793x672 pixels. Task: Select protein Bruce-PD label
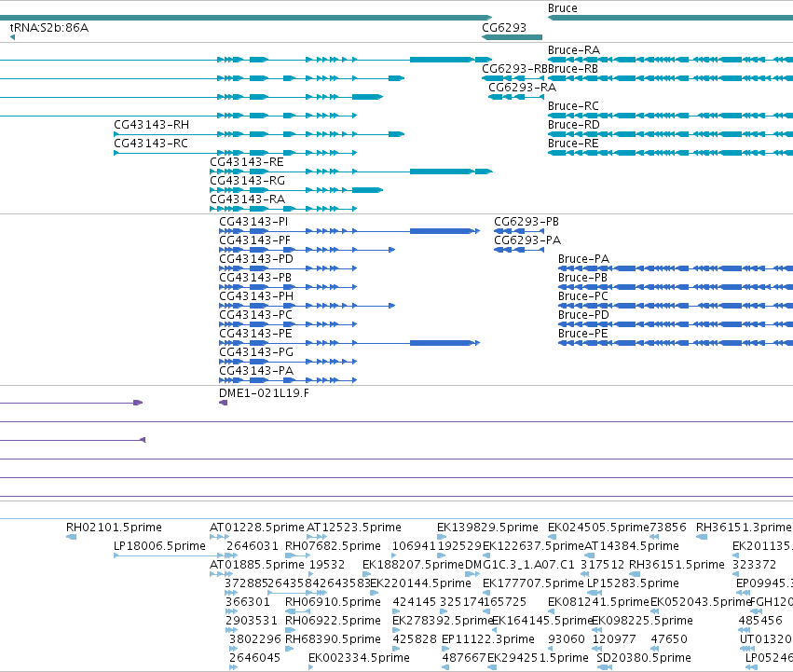(583, 315)
